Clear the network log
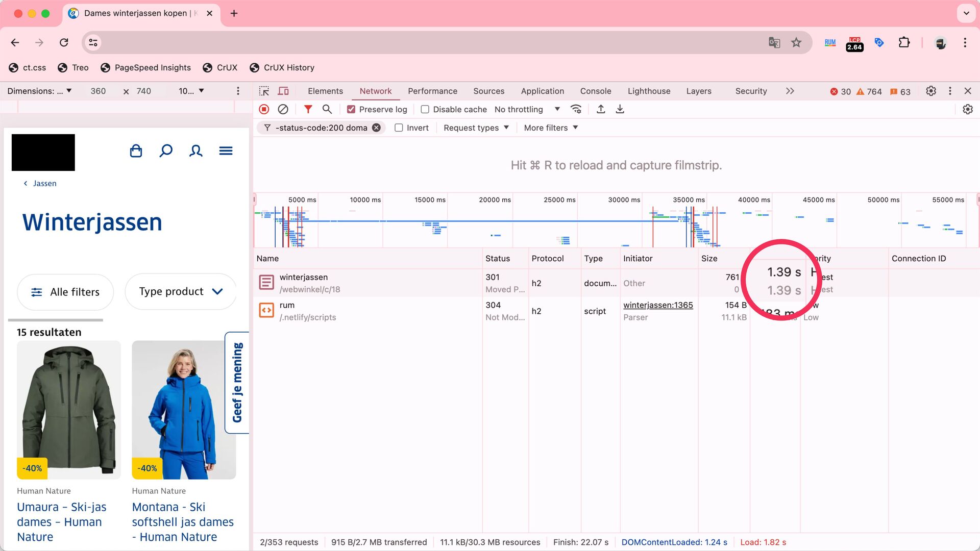 pyautogui.click(x=283, y=109)
